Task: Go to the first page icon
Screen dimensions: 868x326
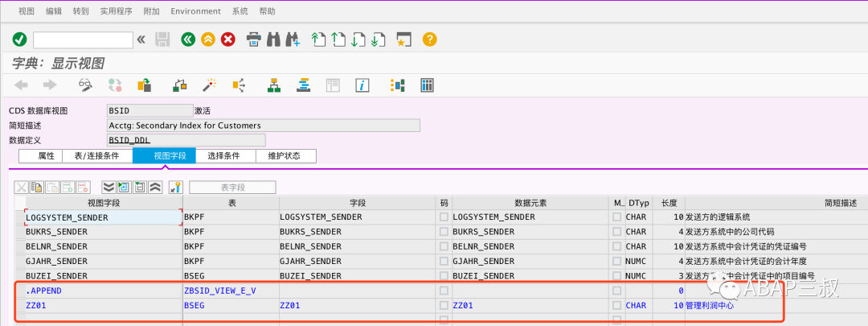Action: coord(318,39)
